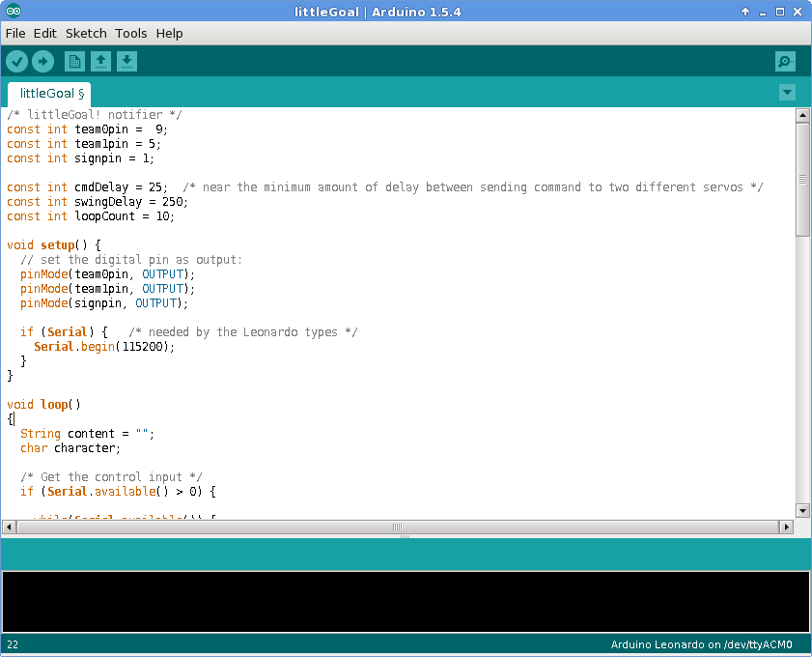Click 'pinMode(team0pin, OUTPUT);' line

(108, 274)
